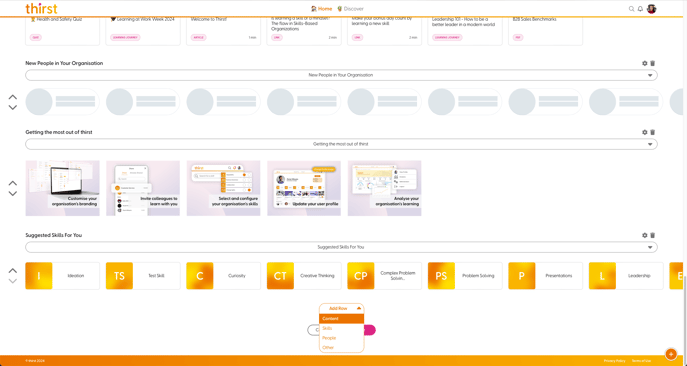This screenshot has height=366, width=687.
Task: Delete the Getting the most out of thirst row
Action: pyautogui.click(x=652, y=132)
